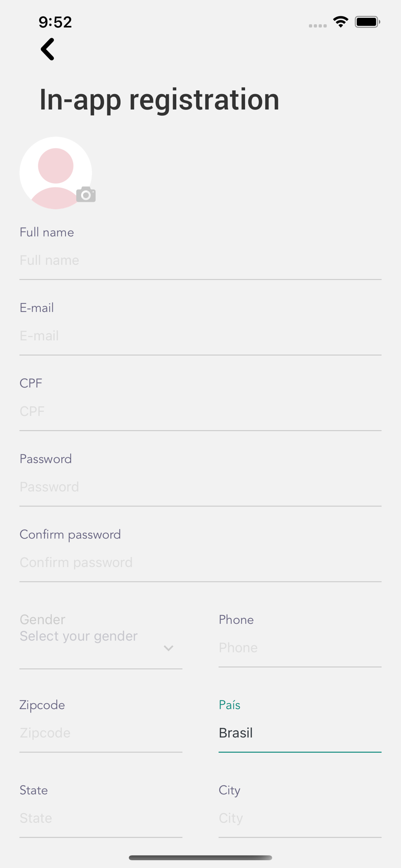Image resolution: width=401 pixels, height=868 pixels.
Task: Focus the Confirm password input field
Action: click(x=200, y=562)
